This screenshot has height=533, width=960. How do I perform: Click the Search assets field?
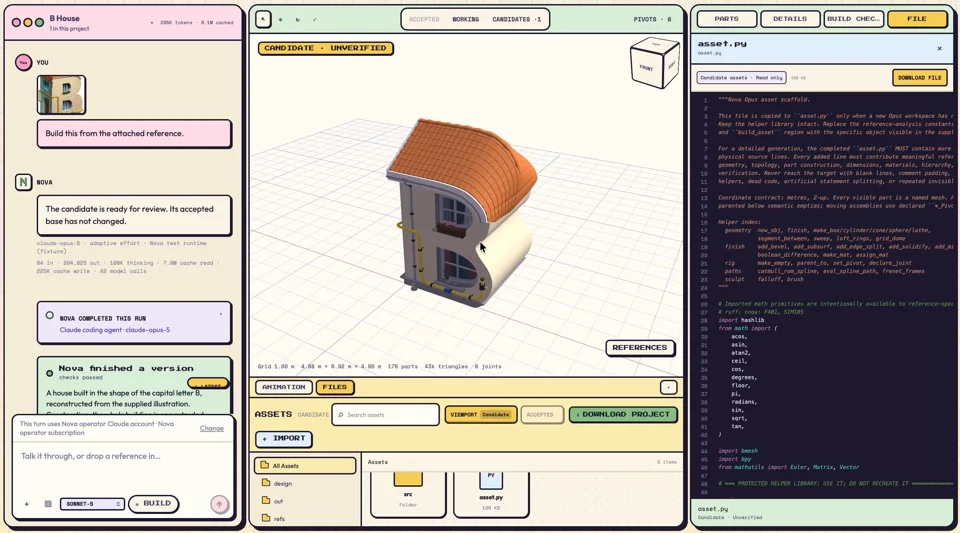(386, 415)
